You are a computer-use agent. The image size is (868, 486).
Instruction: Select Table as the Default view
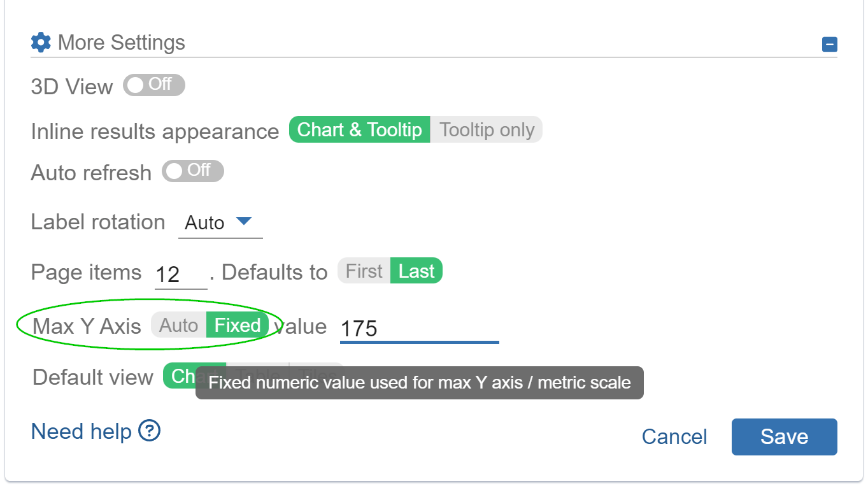pos(258,376)
